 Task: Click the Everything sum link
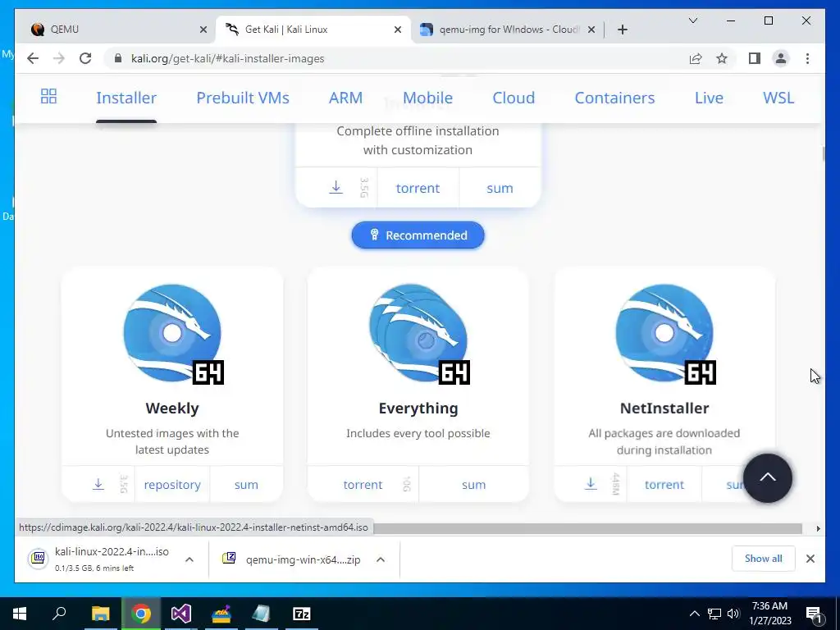point(473,484)
